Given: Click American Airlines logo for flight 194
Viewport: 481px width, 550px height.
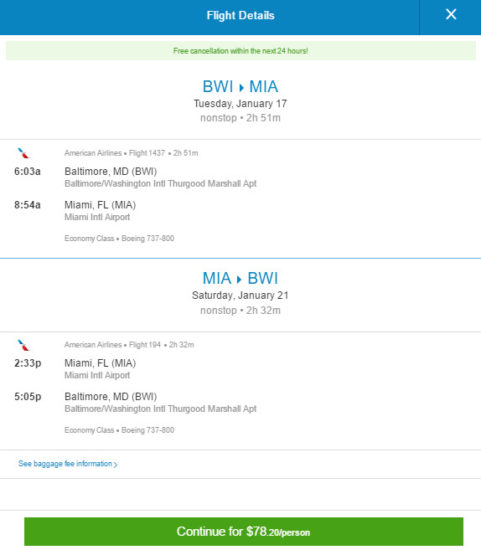Looking at the screenshot, I should (x=23, y=345).
